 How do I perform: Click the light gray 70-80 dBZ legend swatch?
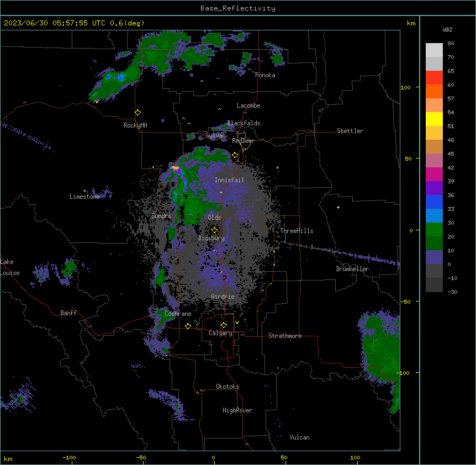pos(434,50)
